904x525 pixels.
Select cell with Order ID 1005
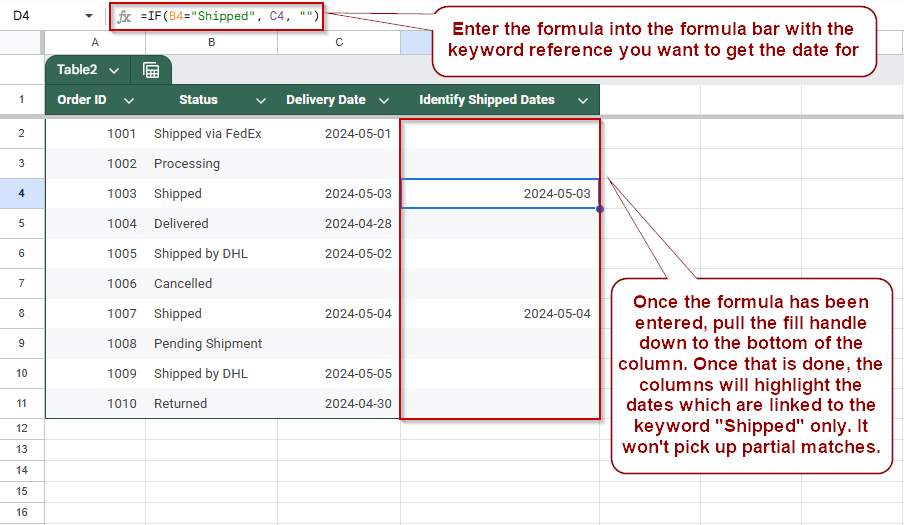[x=95, y=254]
